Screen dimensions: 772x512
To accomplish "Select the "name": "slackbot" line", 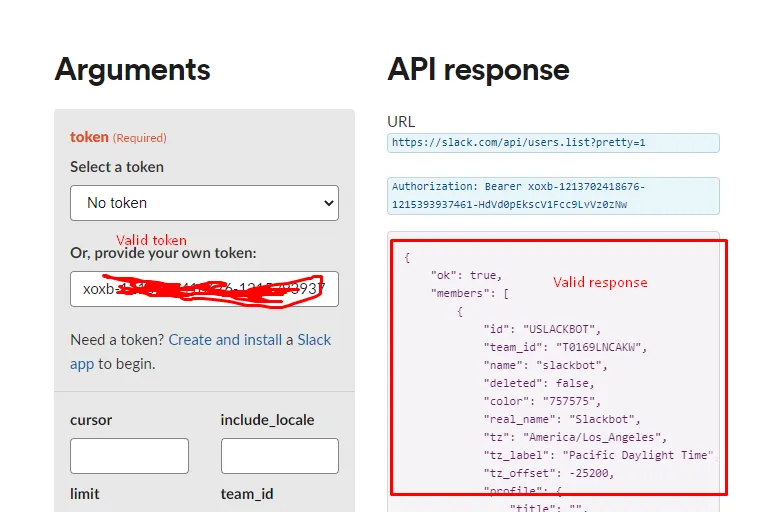I will click(546, 365).
